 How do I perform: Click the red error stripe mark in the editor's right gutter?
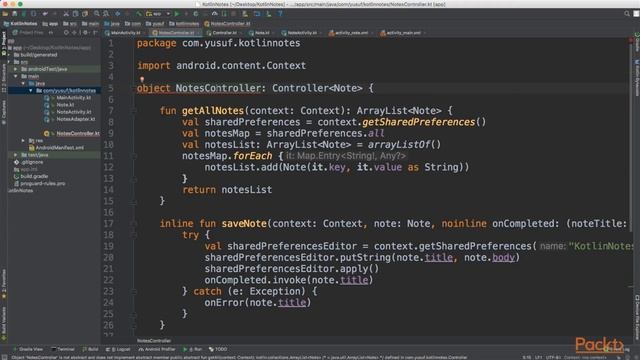(631, 41)
